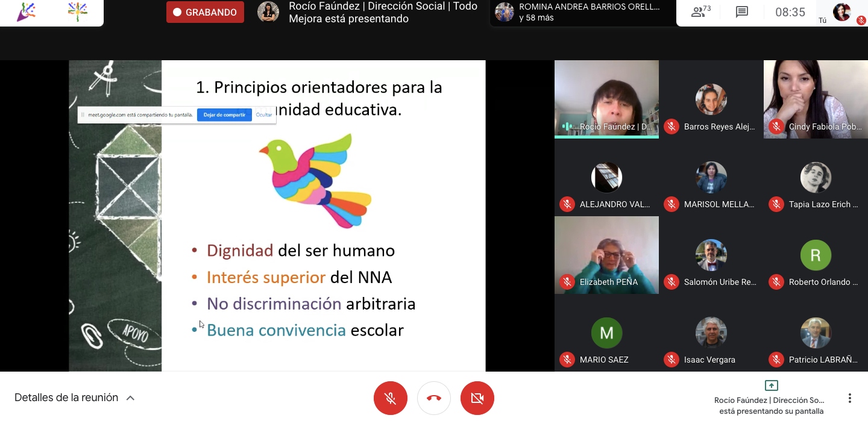Toggle the microphone mute button
868x421 pixels.
[x=391, y=398]
